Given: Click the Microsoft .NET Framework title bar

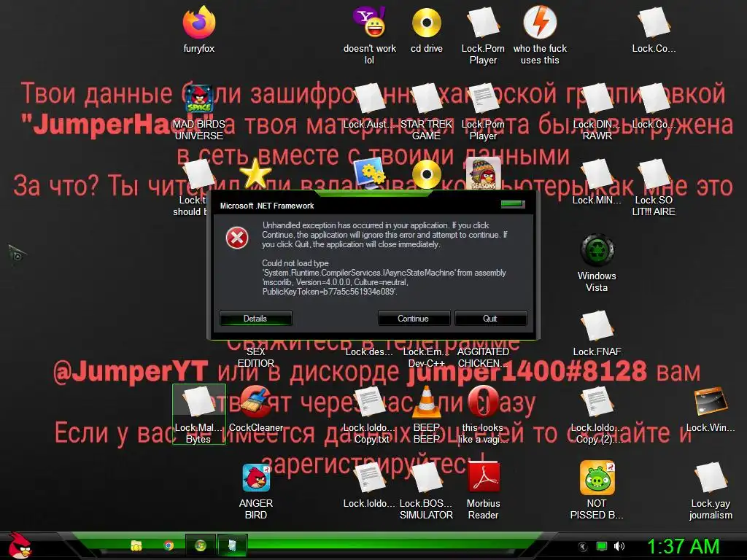Looking at the screenshot, I should [x=373, y=206].
